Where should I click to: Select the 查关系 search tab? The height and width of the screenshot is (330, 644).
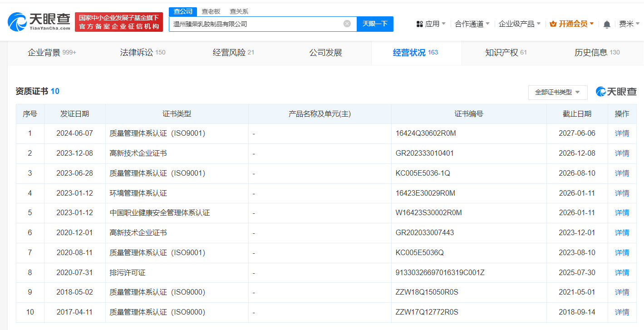click(239, 11)
